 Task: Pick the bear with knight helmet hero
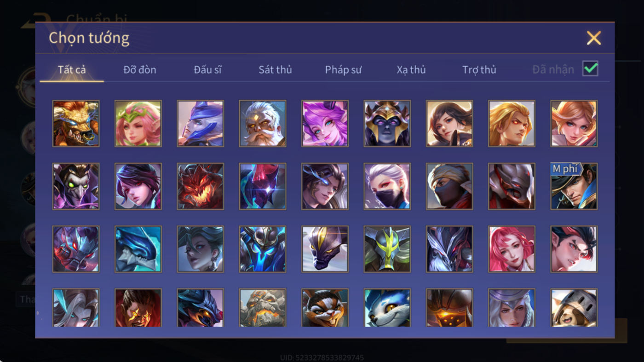[x=574, y=308]
